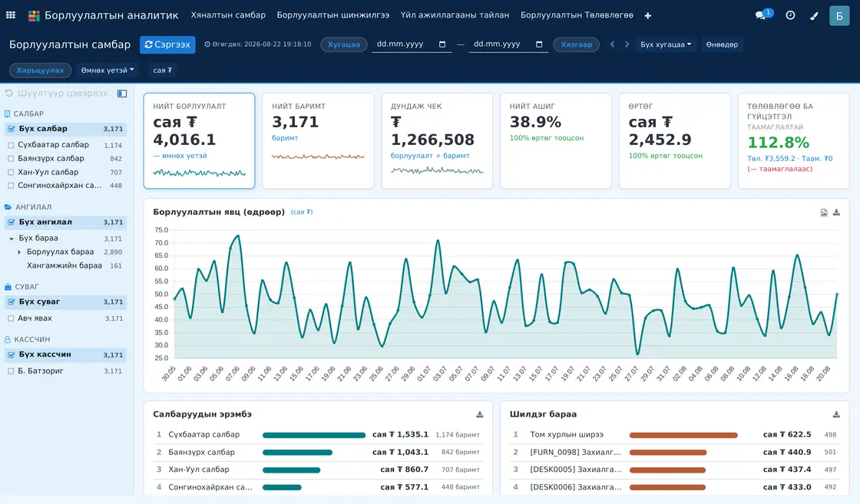Click Сүхбаатар салбар ranking bar
Screen dimensions: 860x504
pyautogui.click(x=314, y=435)
